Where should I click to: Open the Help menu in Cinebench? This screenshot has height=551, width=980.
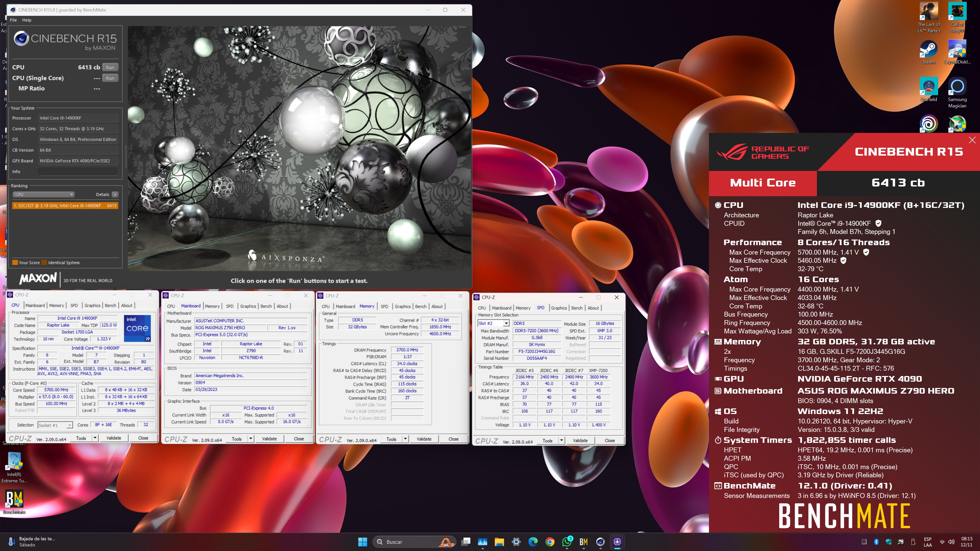pyautogui.click(x=27, y=20)
